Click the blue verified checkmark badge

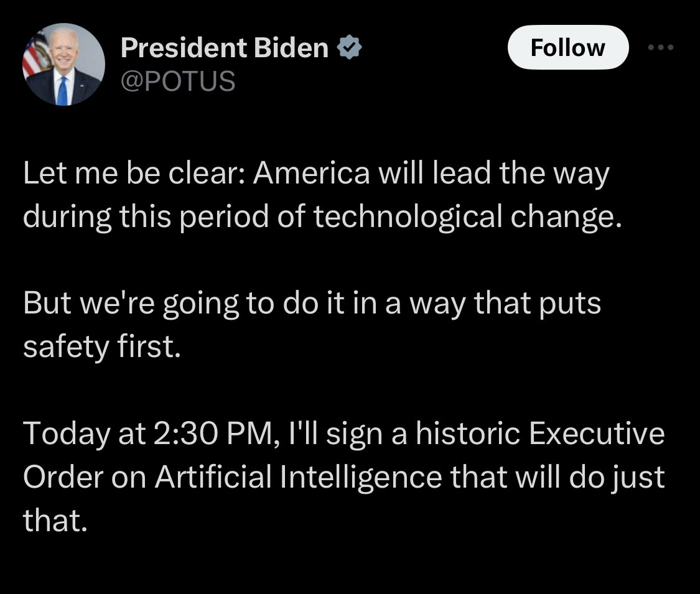click(349, 47)
